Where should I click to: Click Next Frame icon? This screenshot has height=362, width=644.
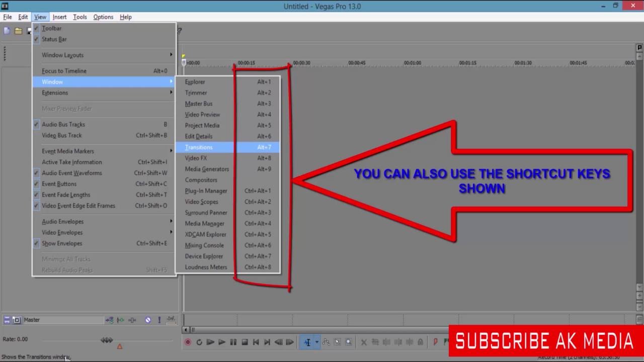(x=290, y=342)
